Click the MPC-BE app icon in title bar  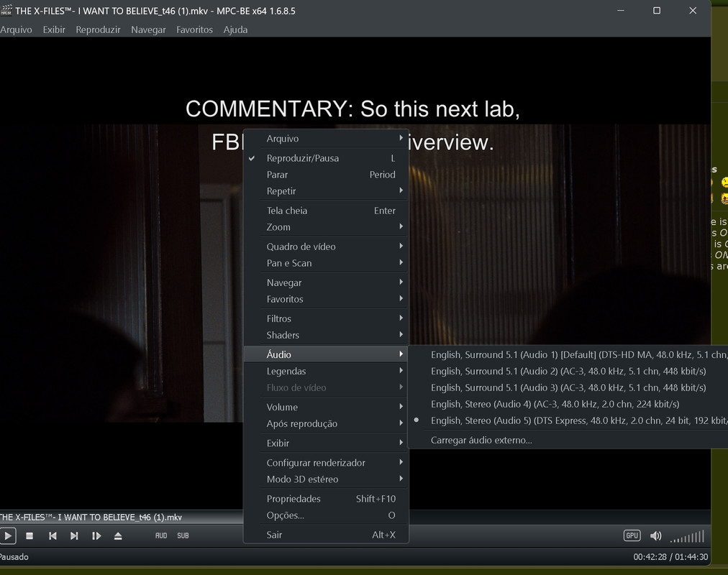(6, 10)
